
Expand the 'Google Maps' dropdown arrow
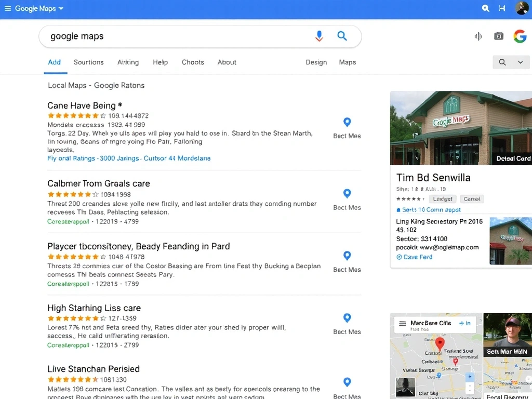[60, 8]
